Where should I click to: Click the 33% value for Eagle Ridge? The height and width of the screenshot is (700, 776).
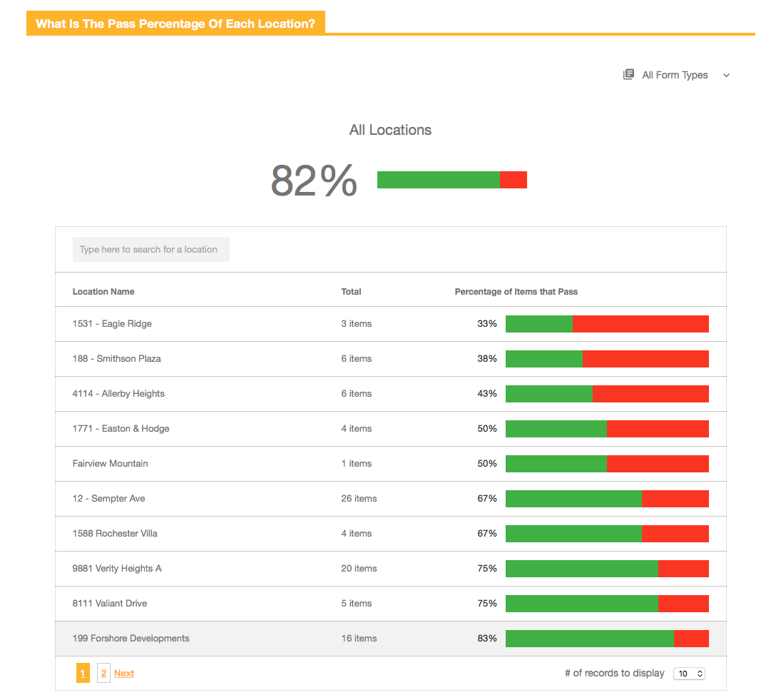tap(487, 324)
